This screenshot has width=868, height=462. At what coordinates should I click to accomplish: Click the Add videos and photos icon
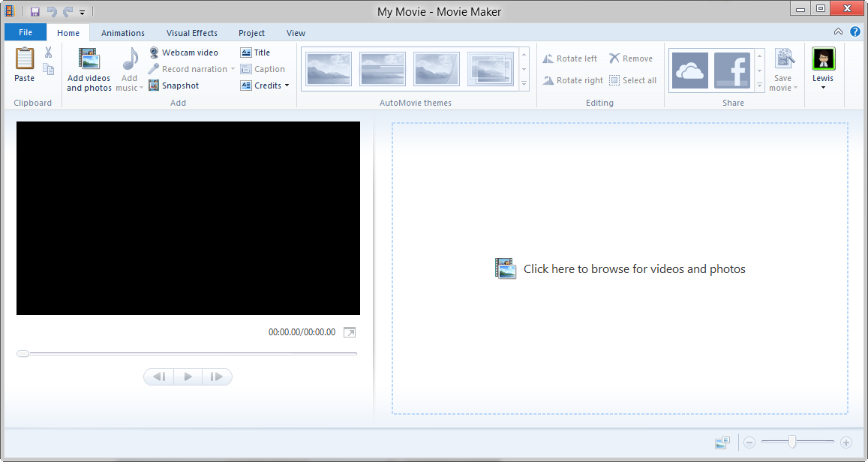(x=89, y=59)
